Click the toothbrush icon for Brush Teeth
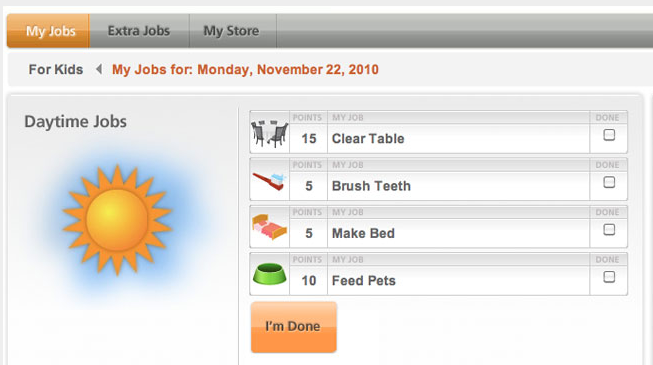The image size is (653, 365). (269, 181)
